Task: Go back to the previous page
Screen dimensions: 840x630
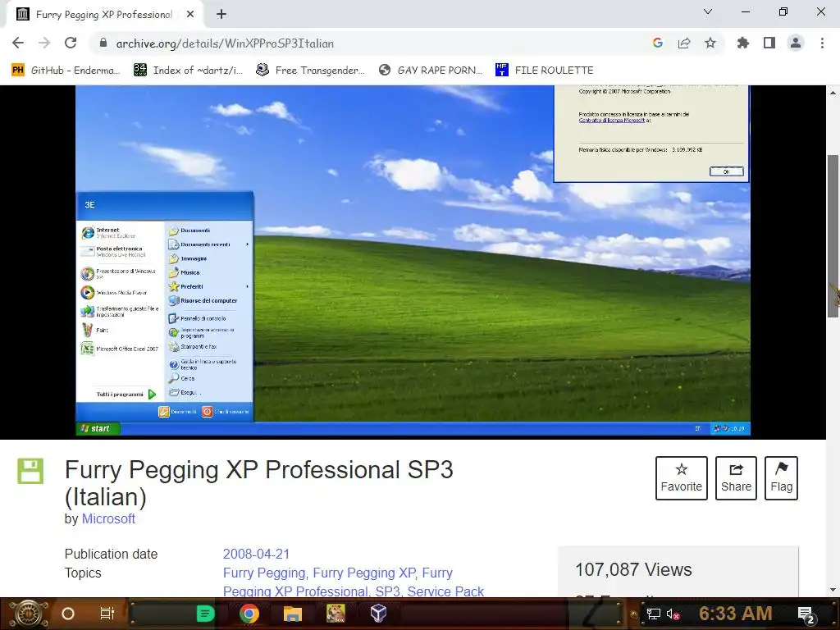Action: click(18, 43)
